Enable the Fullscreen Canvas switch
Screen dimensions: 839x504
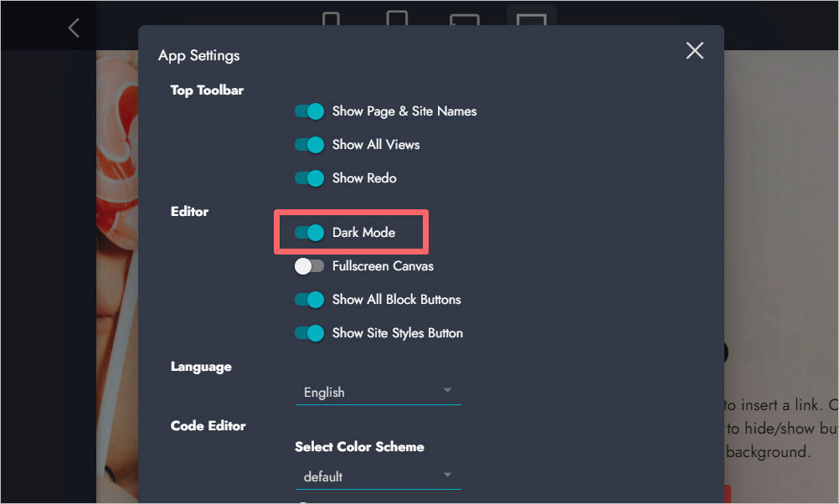pyautogui.click(x=309, y=266)
